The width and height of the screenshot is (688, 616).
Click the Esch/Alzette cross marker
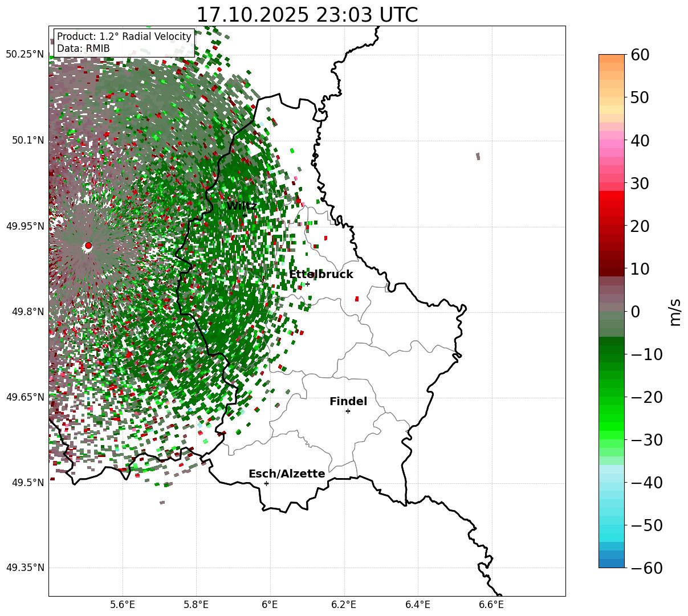(x=266, y=483)
